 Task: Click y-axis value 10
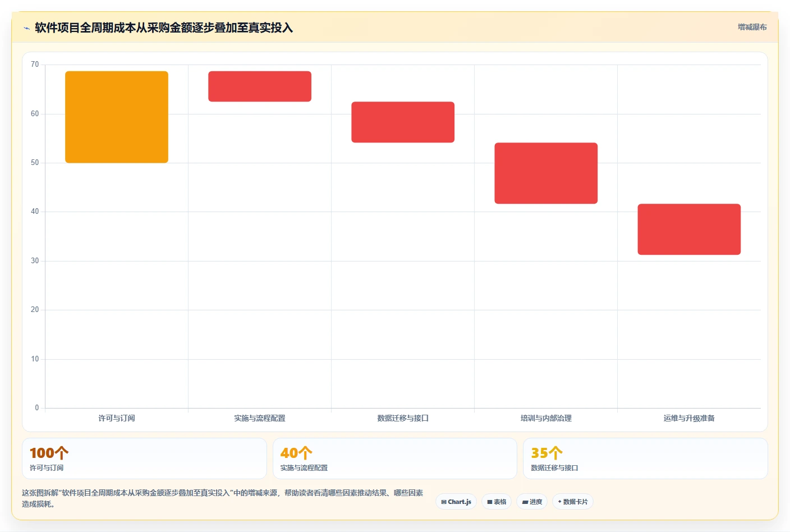(35, 359)
